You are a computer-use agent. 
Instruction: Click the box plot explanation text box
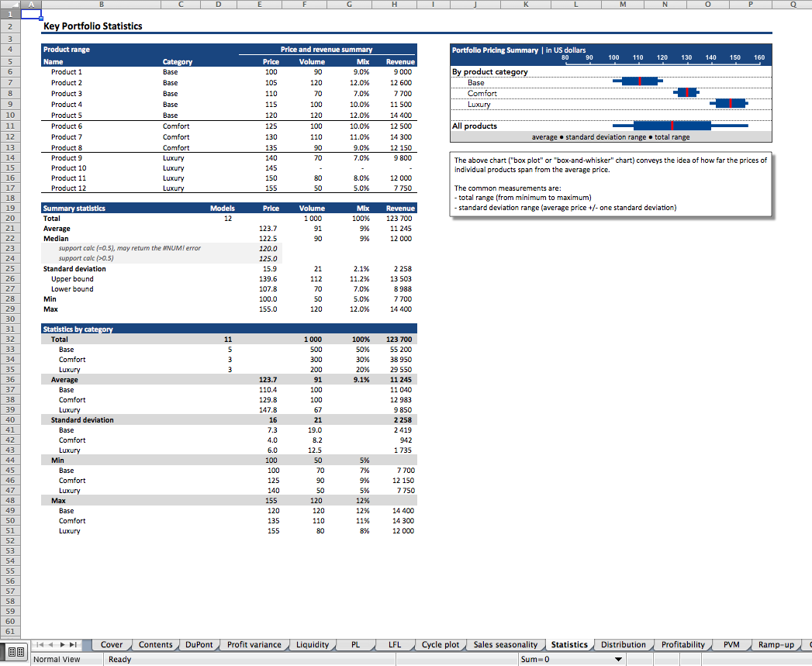click(x=611, y=185)
